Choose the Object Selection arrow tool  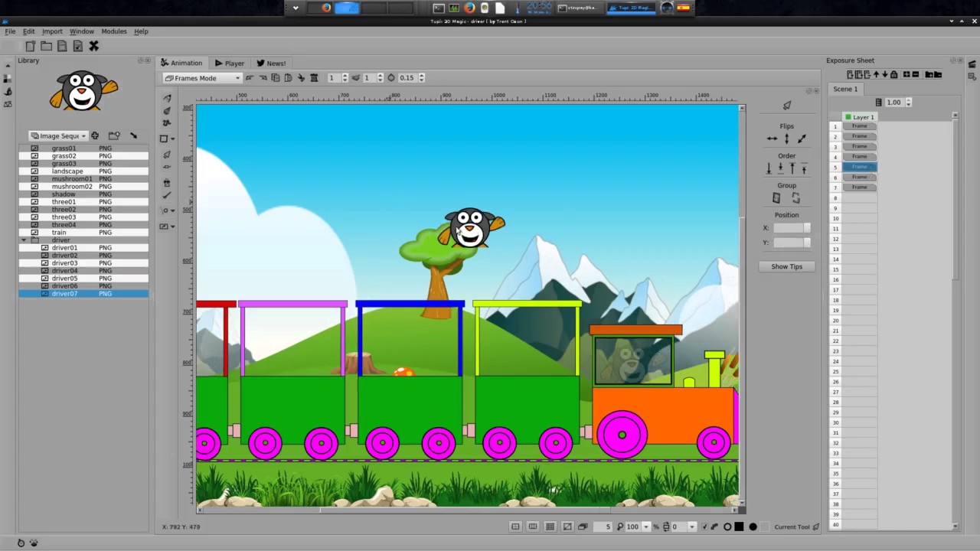pyautogui.click(x=167, y=155)
